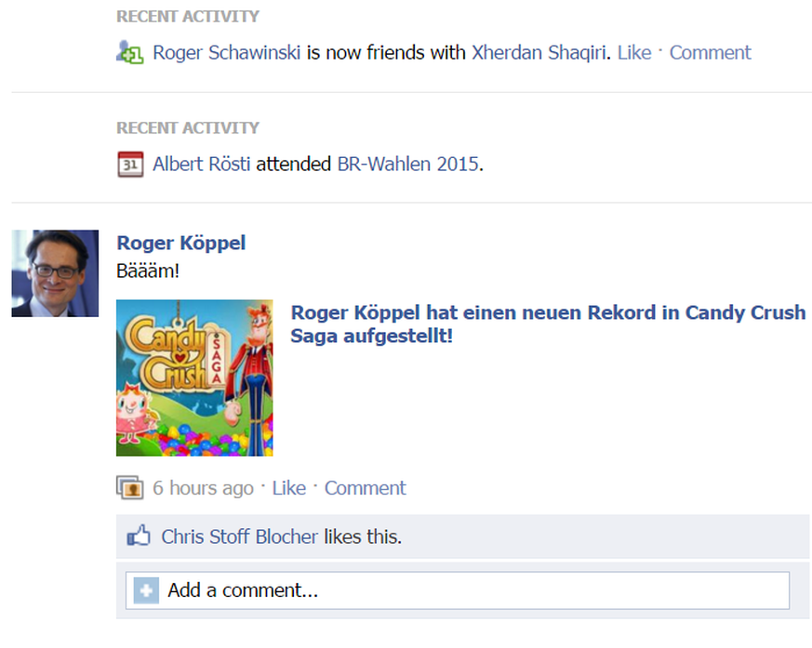812x648 pixels.
Task: Like the Schawinski friendship activity
Action: point(634,53)
